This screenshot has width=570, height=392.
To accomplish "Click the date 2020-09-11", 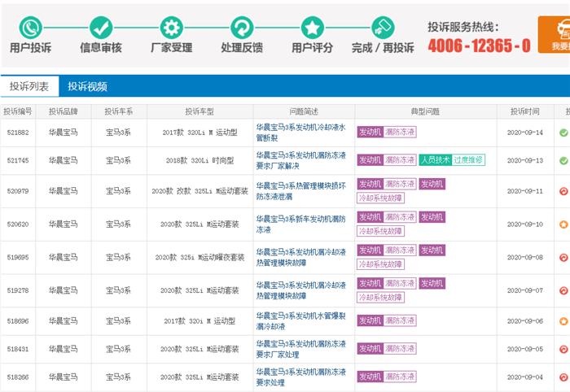I will [525, 191].
